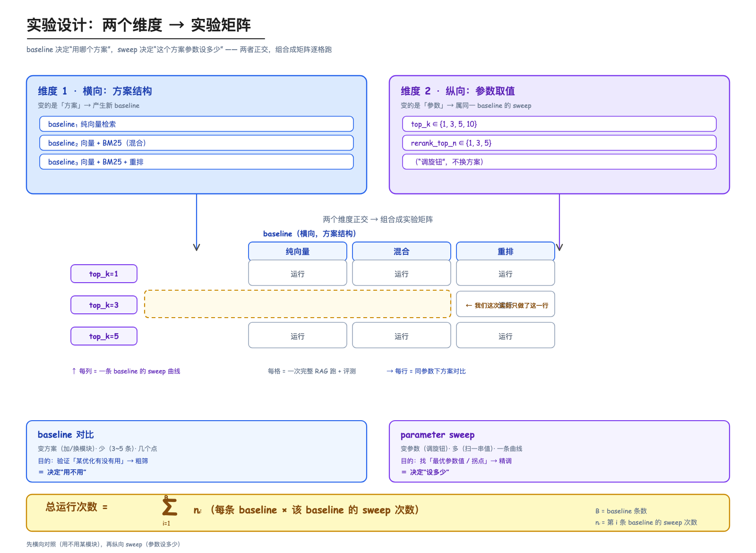Click the line "目的：找「最优参数值 / 拐点」→ 精调"
Viewport: 756px width, 553px height.
(456, 461)
